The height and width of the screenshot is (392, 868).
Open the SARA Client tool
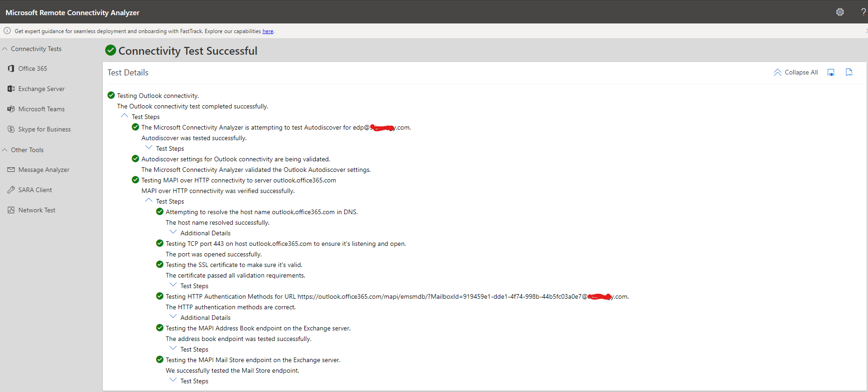pyautogui.click(x=35, y=190)
